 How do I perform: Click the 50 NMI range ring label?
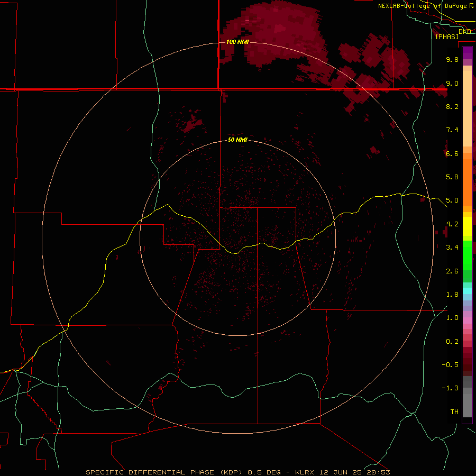[237, 140]
